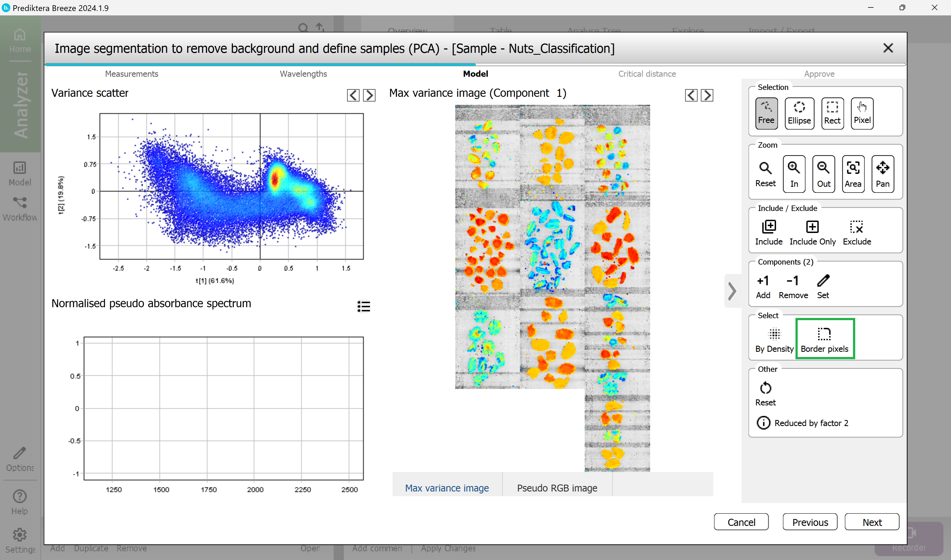Click the Zoom In magnifier
The height and width of the screenshot is (560, 951).
[x=794, y=174]
